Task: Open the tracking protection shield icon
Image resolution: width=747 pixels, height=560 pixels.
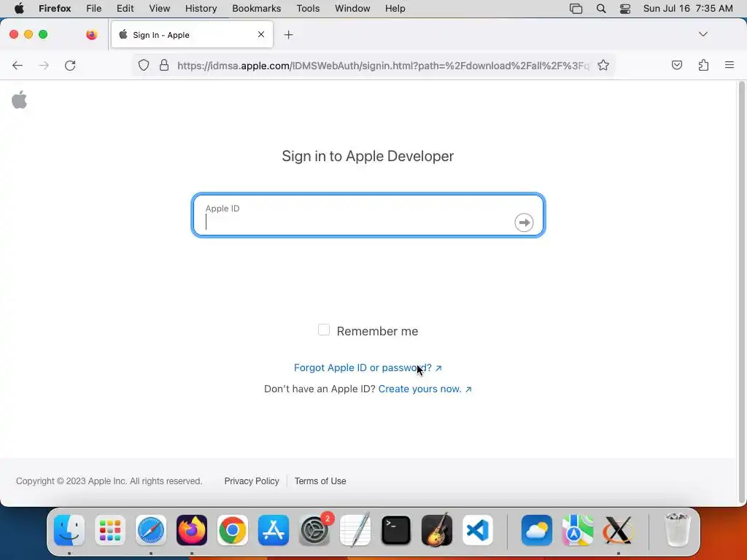Action: [144, 65]
